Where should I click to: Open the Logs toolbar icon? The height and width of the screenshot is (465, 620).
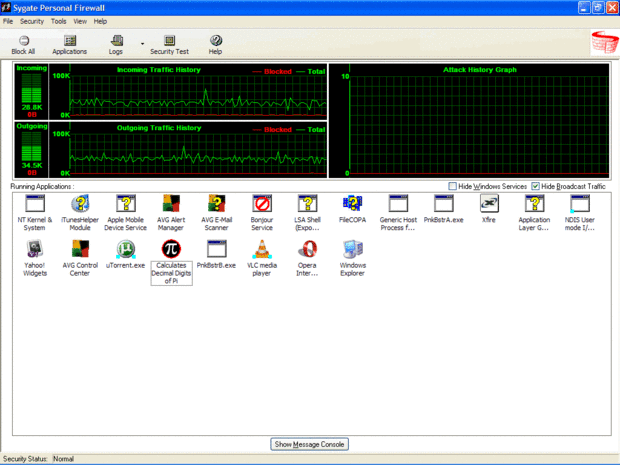point(116,41)
